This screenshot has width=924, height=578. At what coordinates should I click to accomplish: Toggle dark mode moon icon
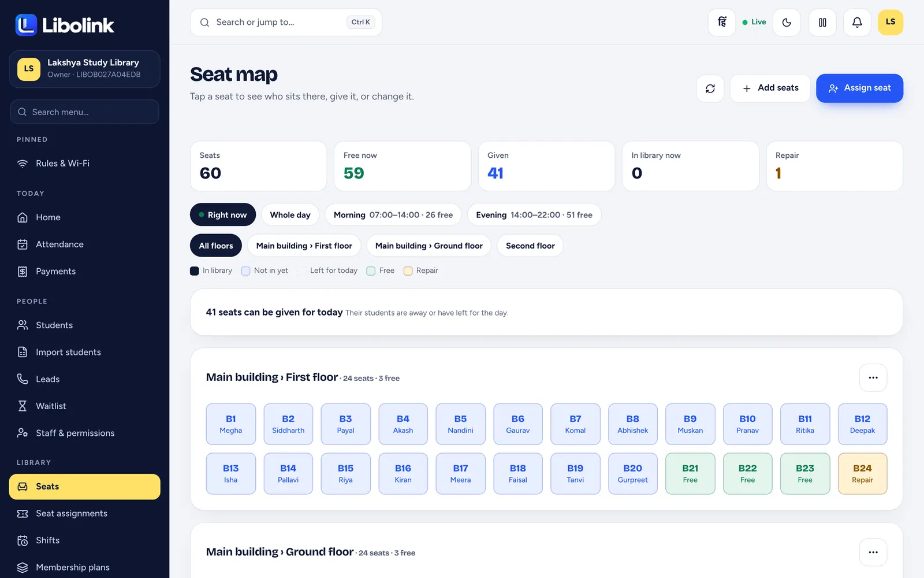click(x=787, y=23)
